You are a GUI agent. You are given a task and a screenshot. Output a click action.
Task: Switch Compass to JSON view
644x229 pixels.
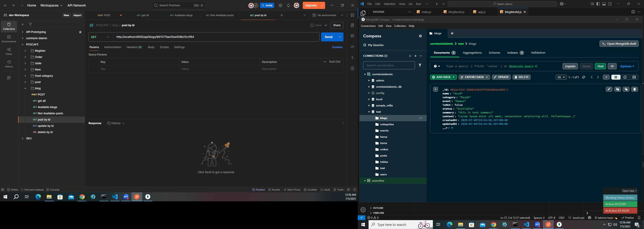point(625,77)
